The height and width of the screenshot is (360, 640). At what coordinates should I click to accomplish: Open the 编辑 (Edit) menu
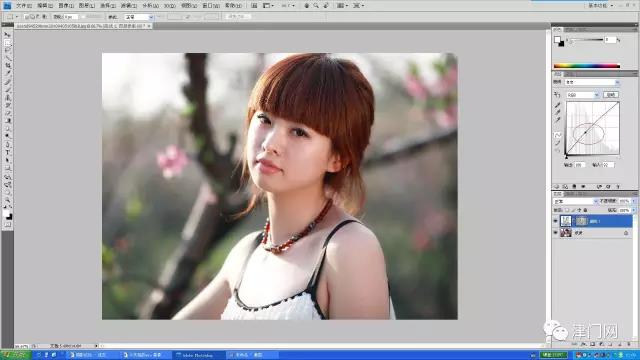coord(44,6)
